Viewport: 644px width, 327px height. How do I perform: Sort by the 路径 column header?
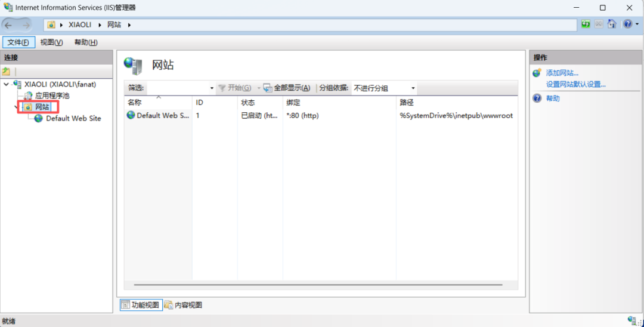pos(457,102)
